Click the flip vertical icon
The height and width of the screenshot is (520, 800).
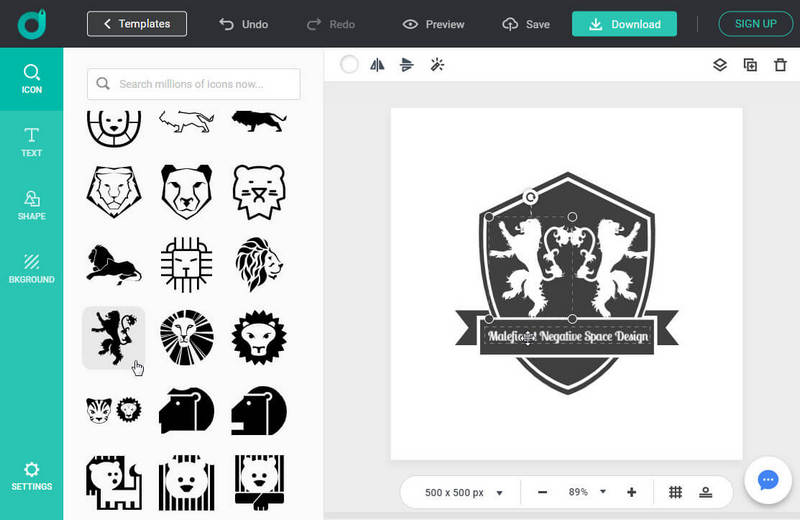click(x=406, y=65)
